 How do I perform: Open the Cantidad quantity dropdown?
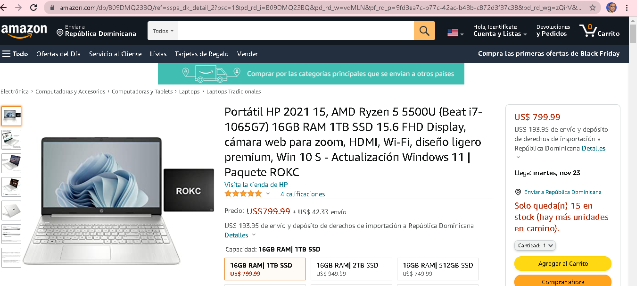(x=535, y=245)
